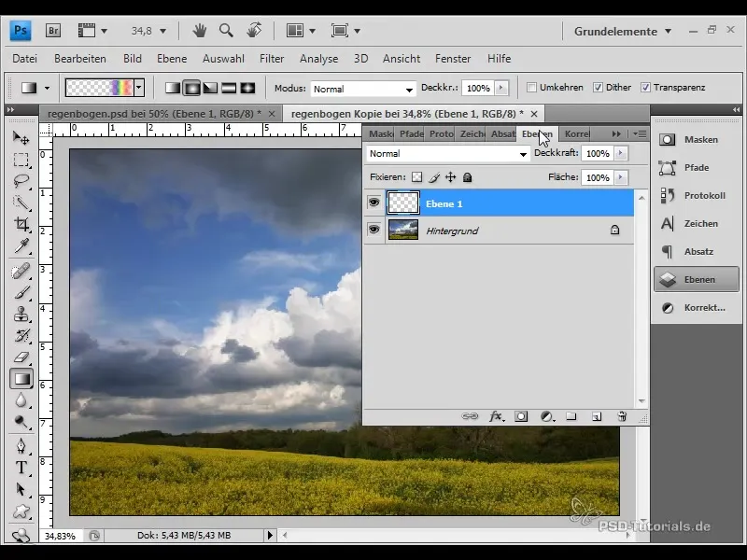Open the Fenster menu
The image size is (747, 560).
coord(453,59)
